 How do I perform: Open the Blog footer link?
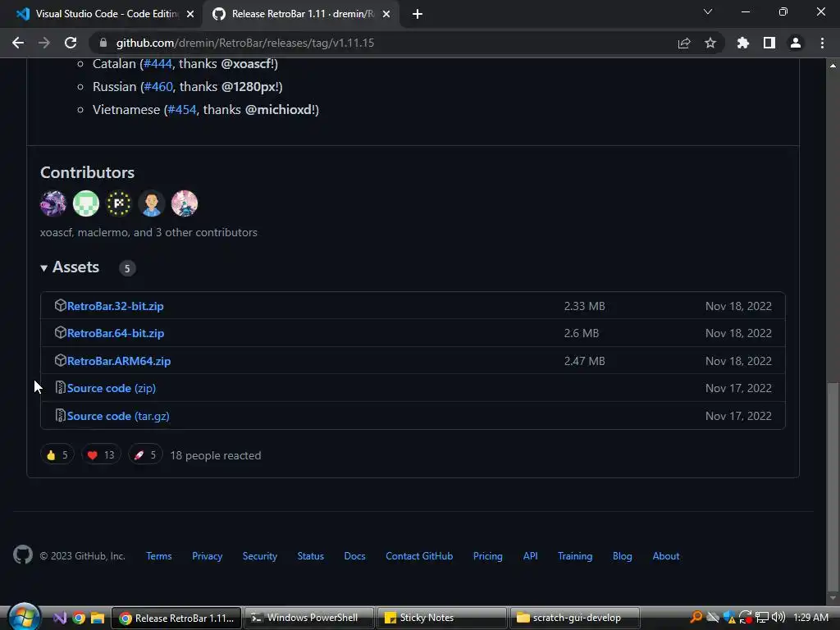point(623,556)
